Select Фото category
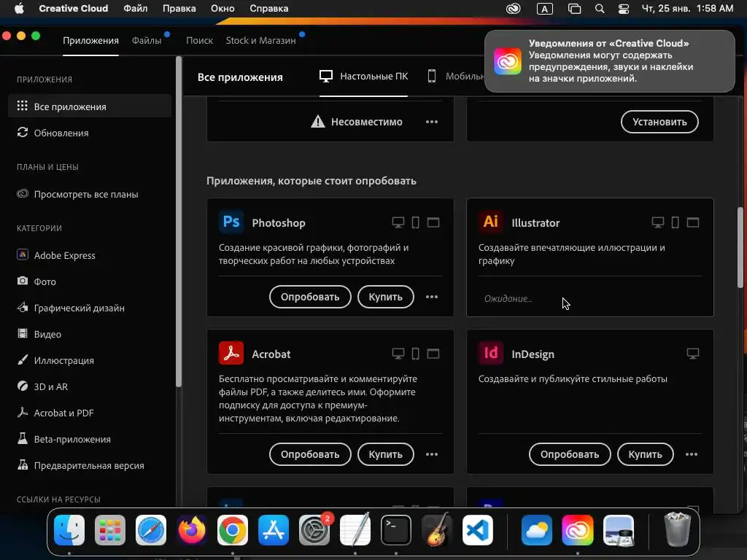The width and height of the screenshot is (747, 560). pos(90,281)
